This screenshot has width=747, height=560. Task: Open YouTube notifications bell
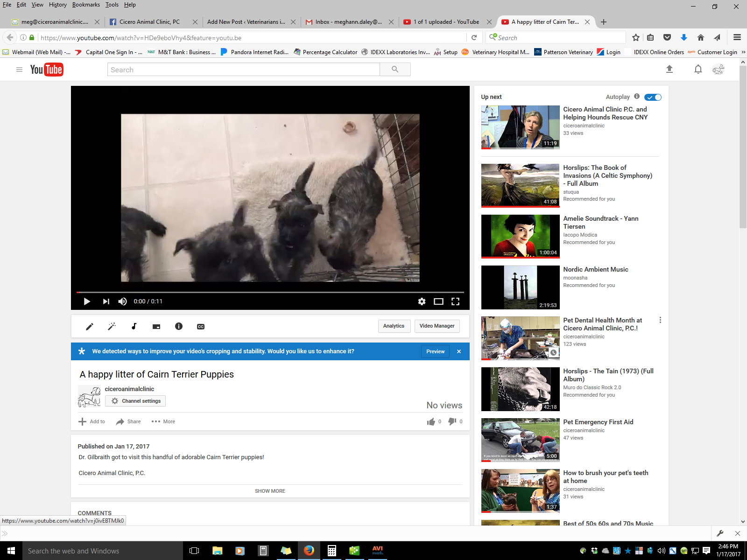click(698, 70)
